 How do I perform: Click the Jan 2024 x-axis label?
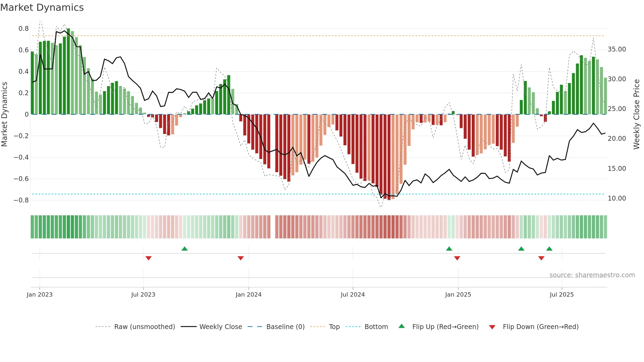click(249, 294)
